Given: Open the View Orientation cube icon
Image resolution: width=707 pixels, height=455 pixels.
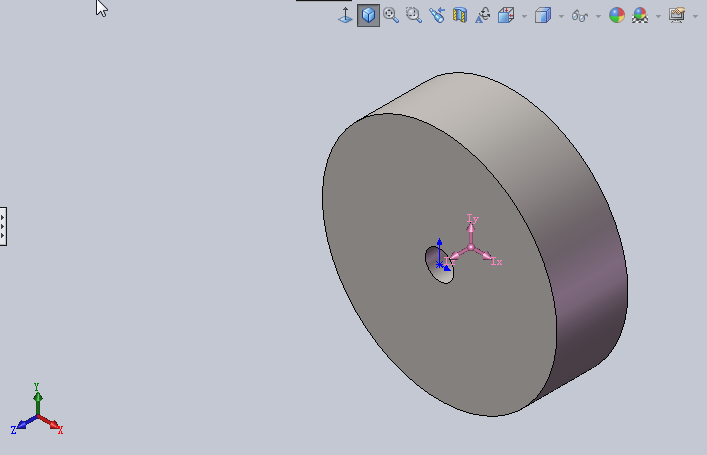Looking at the screenshot, I should (x=506, y=15).
